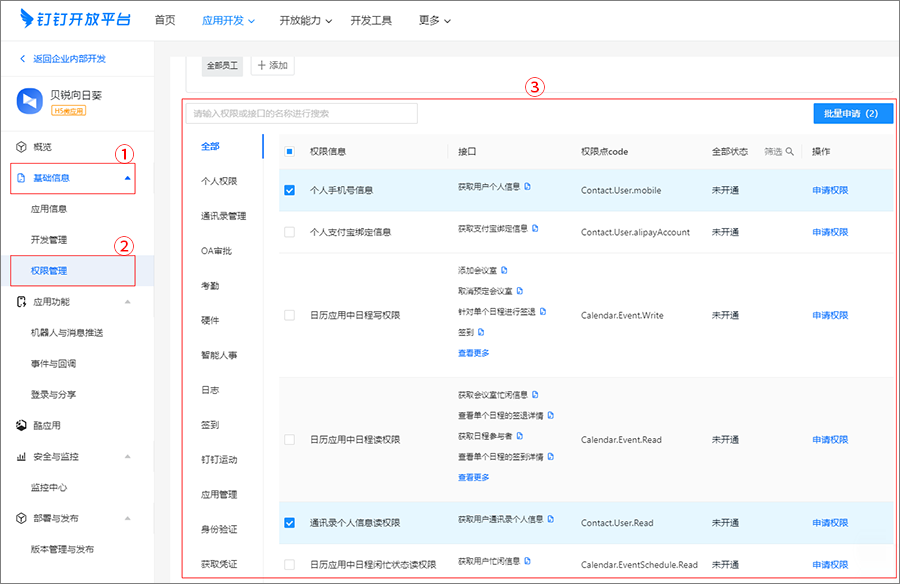Click the 贝锐向日葵 app icon
This screenshot has height=584, width=900.
pos(29,101)
